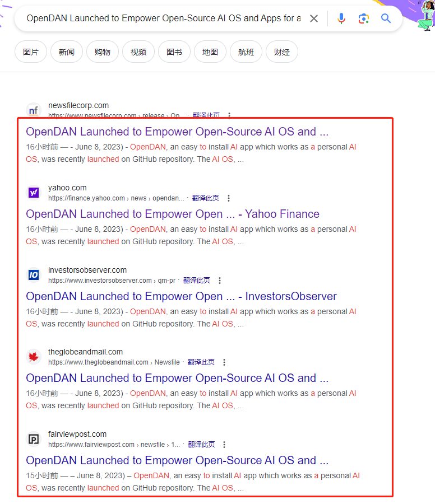
Task: Clear the search box text
Action: [314, 18]
